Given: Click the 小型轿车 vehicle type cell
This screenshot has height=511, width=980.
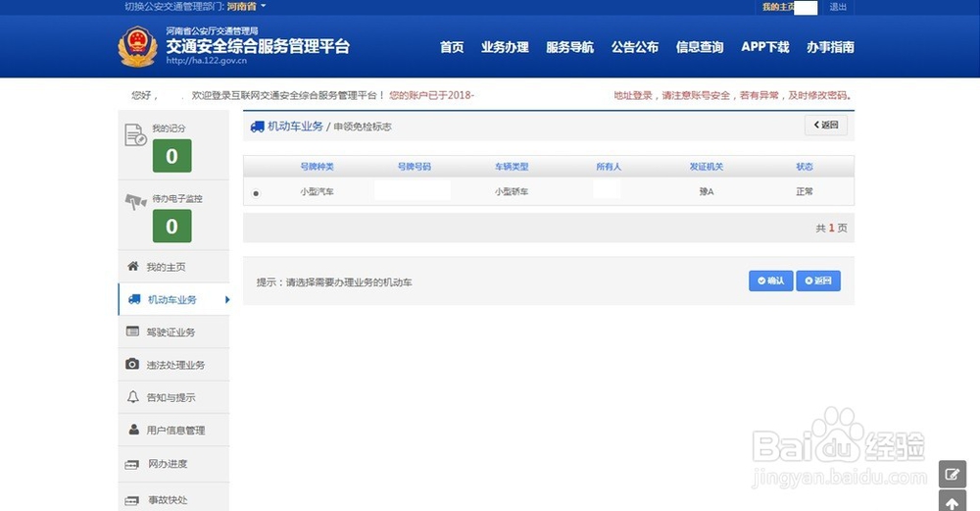Looking at the screenshot, I should click(x=512, y=191).
